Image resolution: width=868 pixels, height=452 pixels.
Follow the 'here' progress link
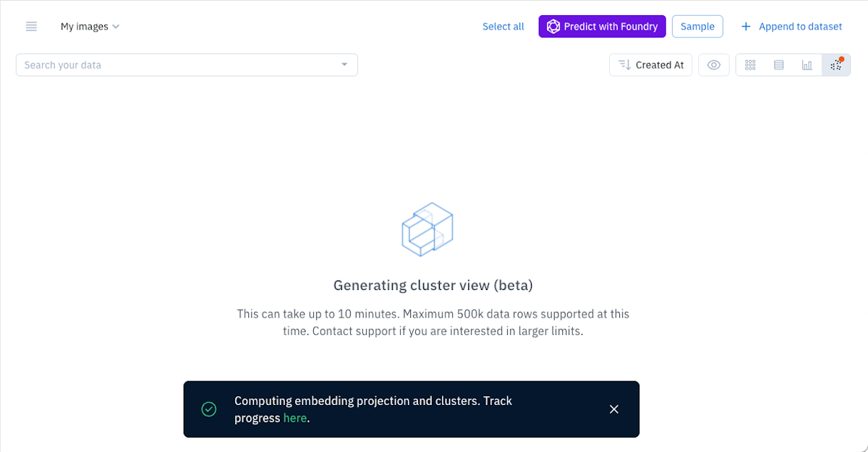[x=294, y=418]
